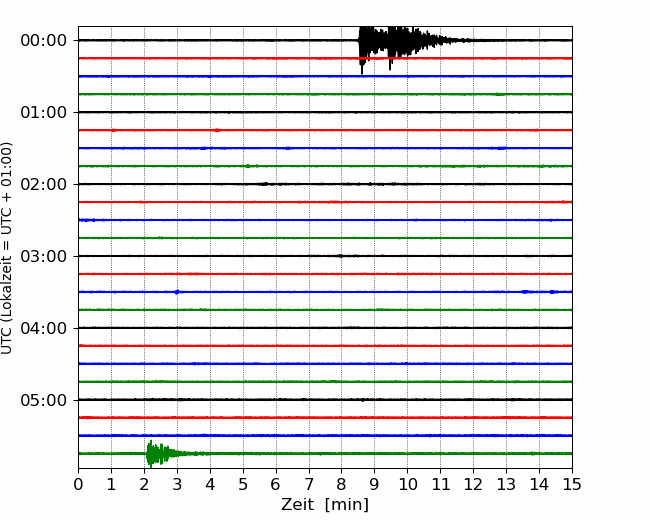650x520 pixels.
Task: Click the x-axis tick label 7
Action: pyautogui.click(x=309, y=484)
